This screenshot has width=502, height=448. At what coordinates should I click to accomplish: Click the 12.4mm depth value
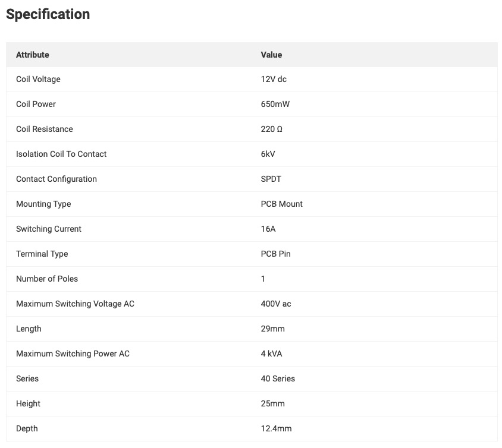(277, 428)
